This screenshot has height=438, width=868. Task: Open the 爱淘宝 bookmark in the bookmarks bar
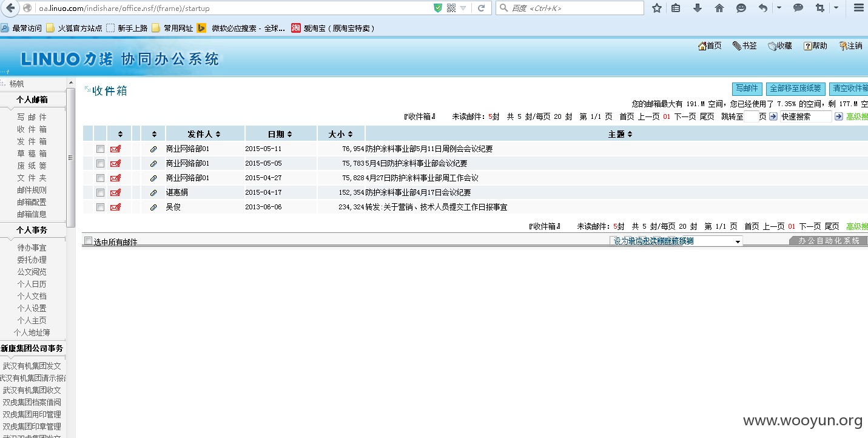(x=333, y=28)
